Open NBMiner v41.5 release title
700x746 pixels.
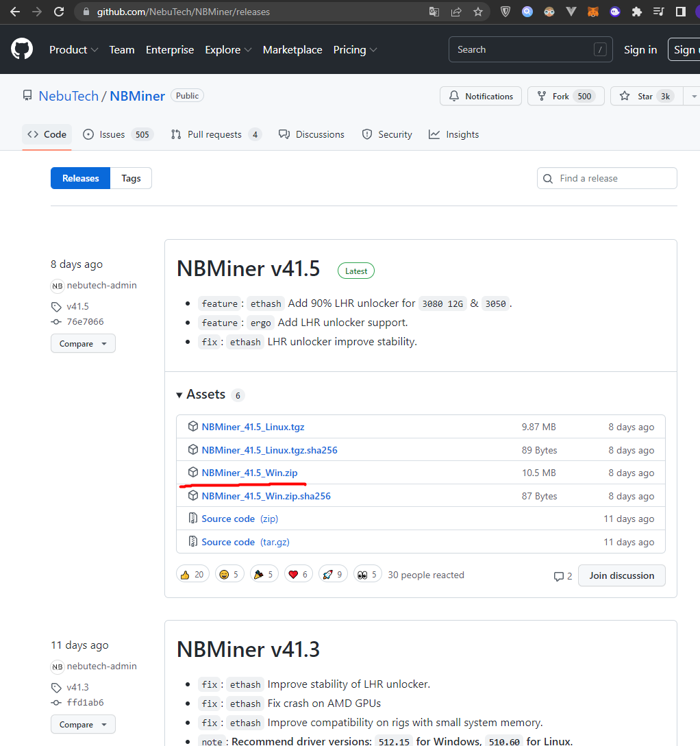click(248, 269)
